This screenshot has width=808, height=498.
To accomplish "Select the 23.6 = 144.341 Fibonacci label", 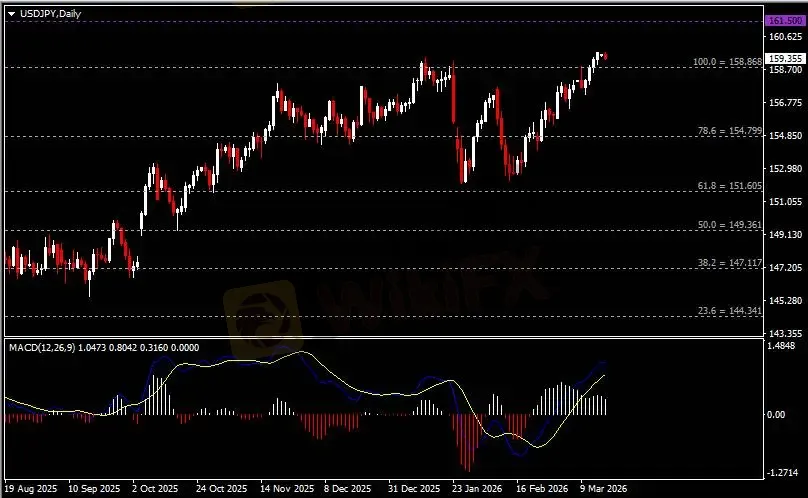I will click(730, 311).
